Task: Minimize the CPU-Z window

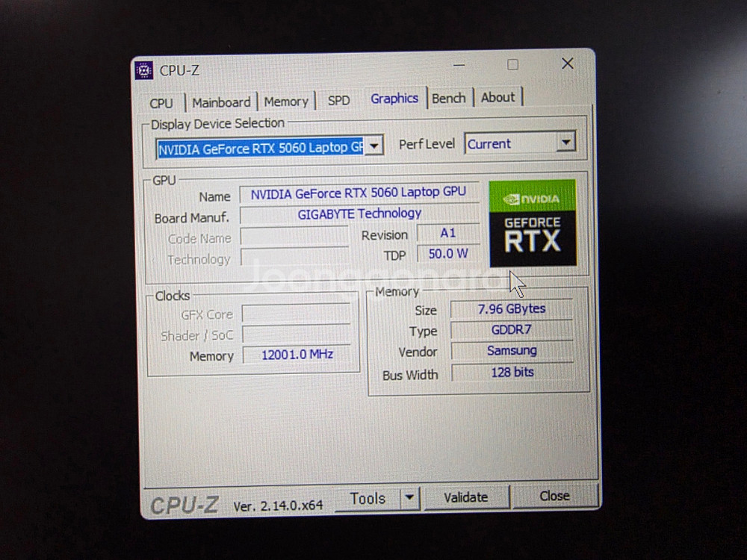Action: (459, 65)
